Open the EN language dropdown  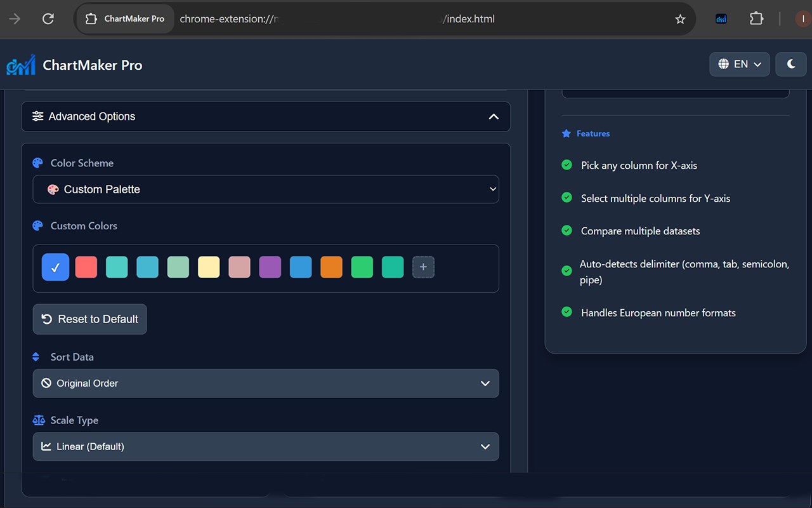740,64
